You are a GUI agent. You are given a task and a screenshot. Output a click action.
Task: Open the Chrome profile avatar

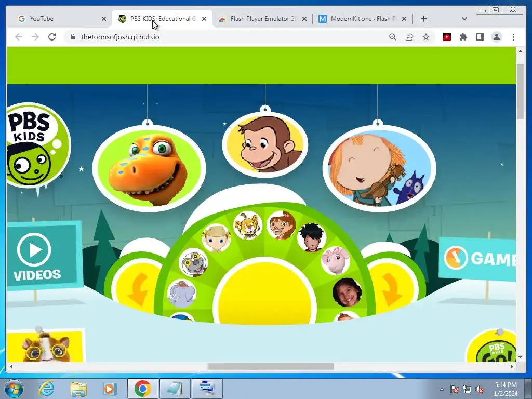click(x=497, y=37)
